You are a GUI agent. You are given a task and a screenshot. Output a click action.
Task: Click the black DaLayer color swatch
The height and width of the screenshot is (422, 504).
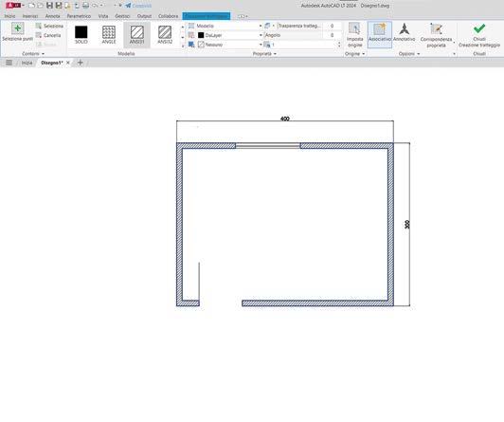point(201,35)
